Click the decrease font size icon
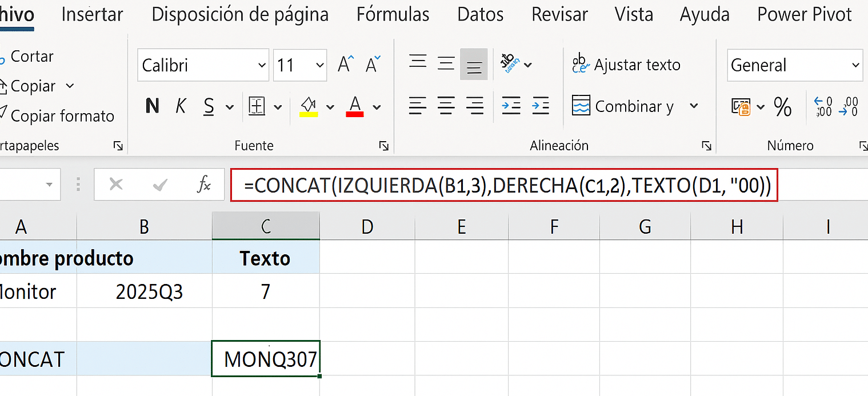The width and height of the screenshot is (868, 396). coord(373,65)
